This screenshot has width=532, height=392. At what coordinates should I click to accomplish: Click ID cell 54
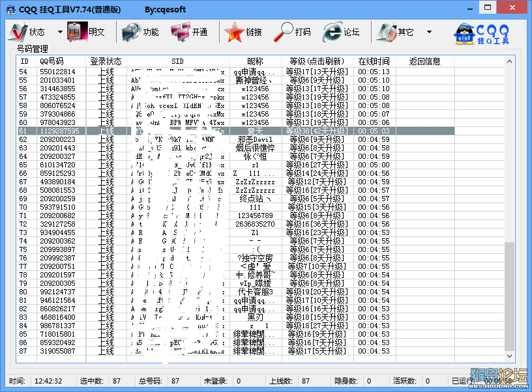[x=23, y=72]
